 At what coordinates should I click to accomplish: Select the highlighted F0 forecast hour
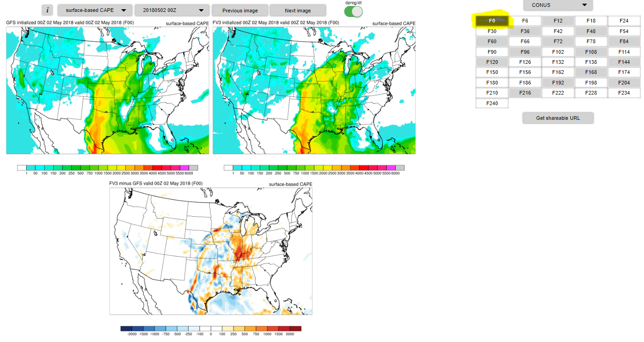click(x=492, y=21)
